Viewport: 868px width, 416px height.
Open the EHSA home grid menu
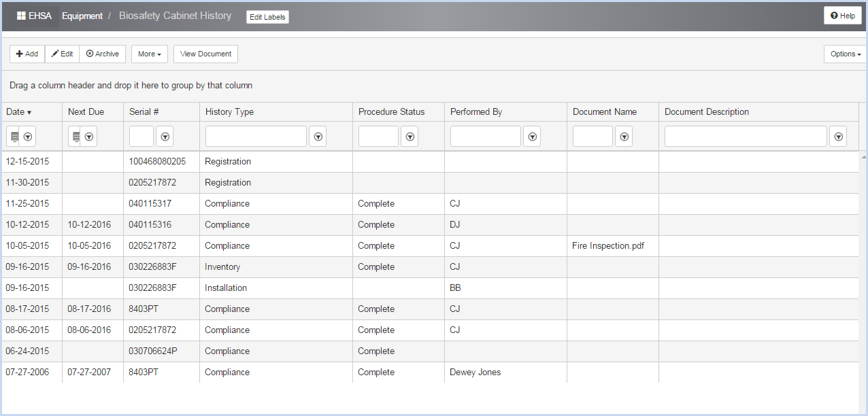click(x=34, y=16)
